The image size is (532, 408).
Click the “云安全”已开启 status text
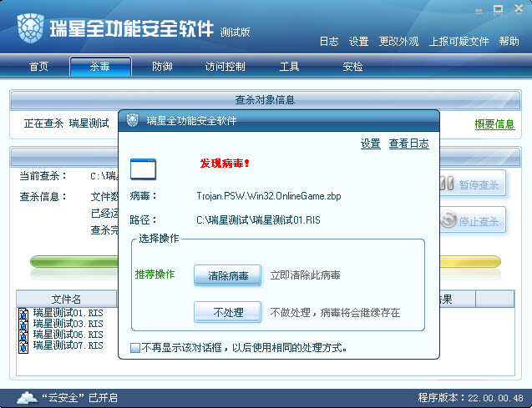tap(79, 397)
